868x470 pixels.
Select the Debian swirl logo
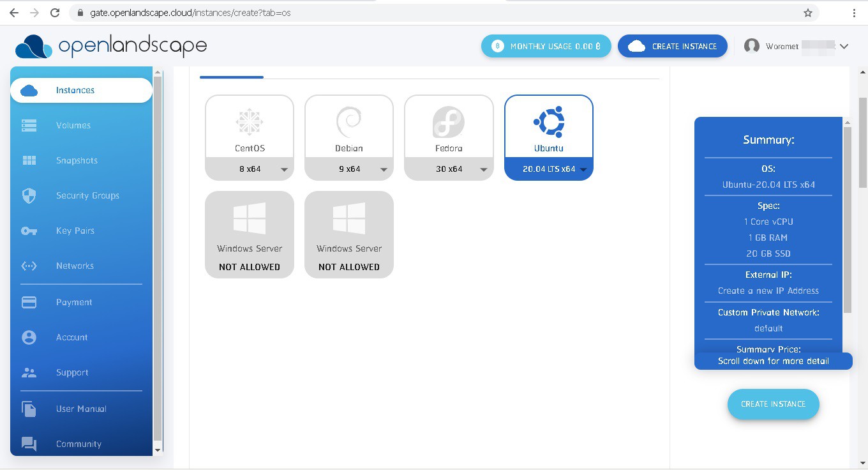[349, 122]
